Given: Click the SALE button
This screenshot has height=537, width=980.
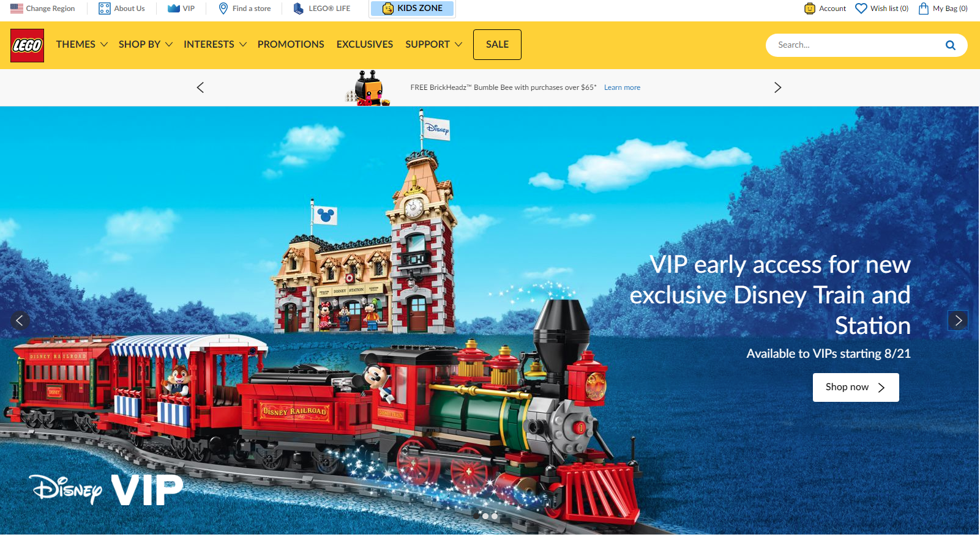Looking at the screenshot, I should click(x=497, y=45).
